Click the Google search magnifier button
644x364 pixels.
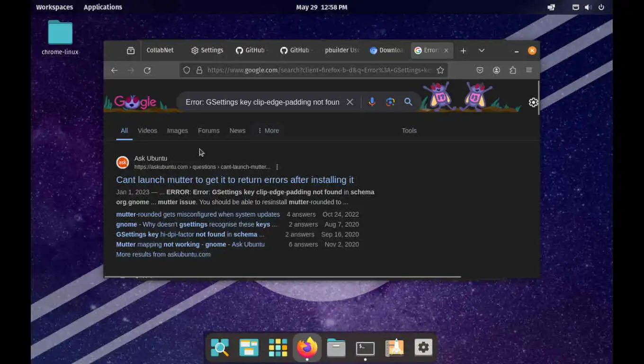click(408, 102)
